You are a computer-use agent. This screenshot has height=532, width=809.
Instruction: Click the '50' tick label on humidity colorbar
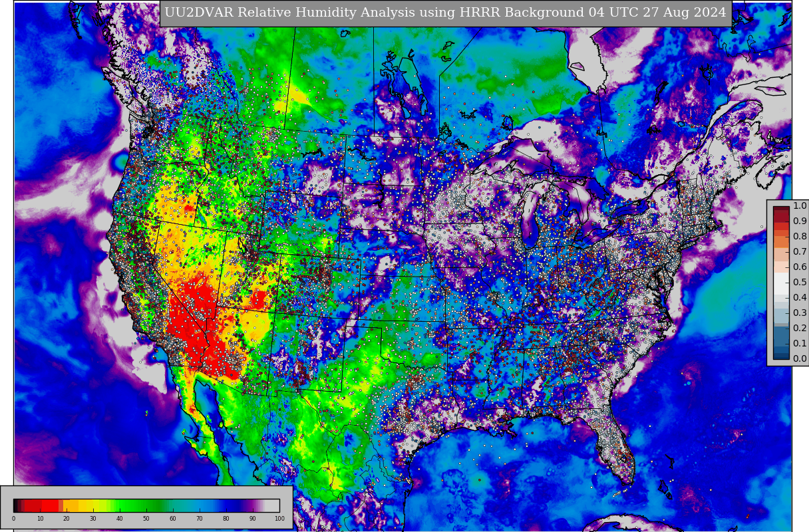point(146,519)
